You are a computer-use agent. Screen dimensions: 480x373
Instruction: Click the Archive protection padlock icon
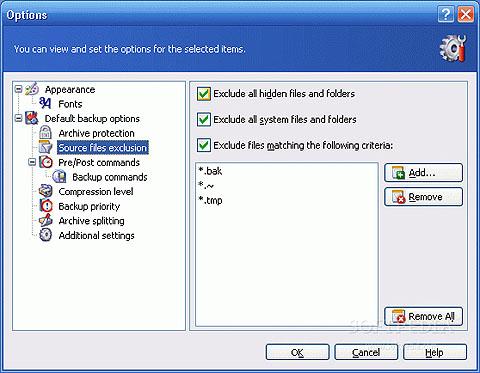point(45,133)
